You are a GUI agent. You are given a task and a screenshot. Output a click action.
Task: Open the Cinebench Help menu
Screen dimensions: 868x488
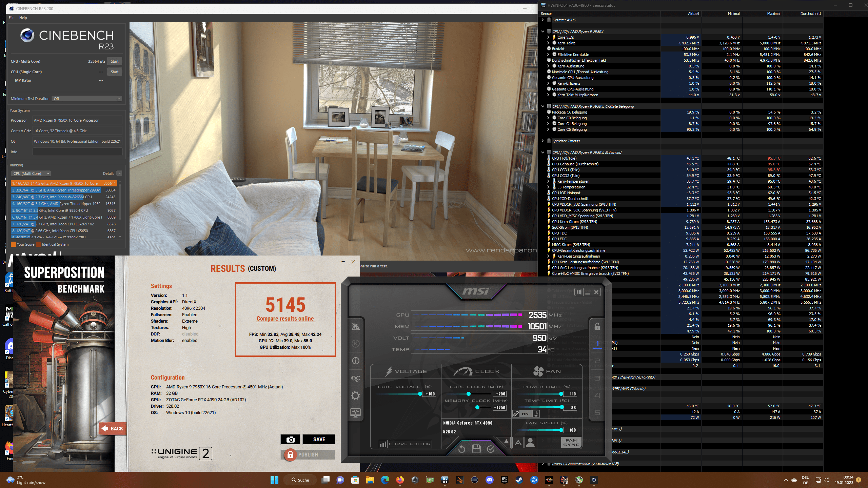[23, 18]
